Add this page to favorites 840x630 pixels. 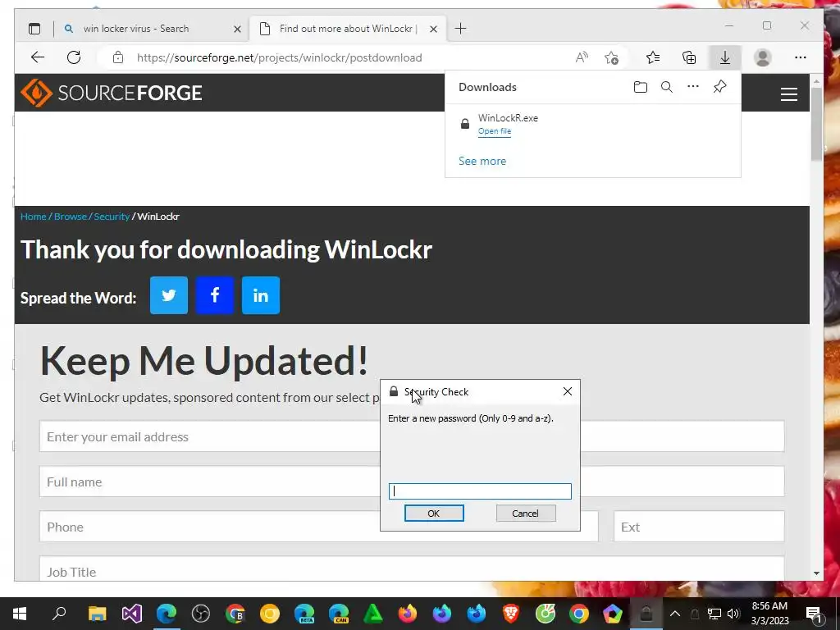click(x=611, y=57)
